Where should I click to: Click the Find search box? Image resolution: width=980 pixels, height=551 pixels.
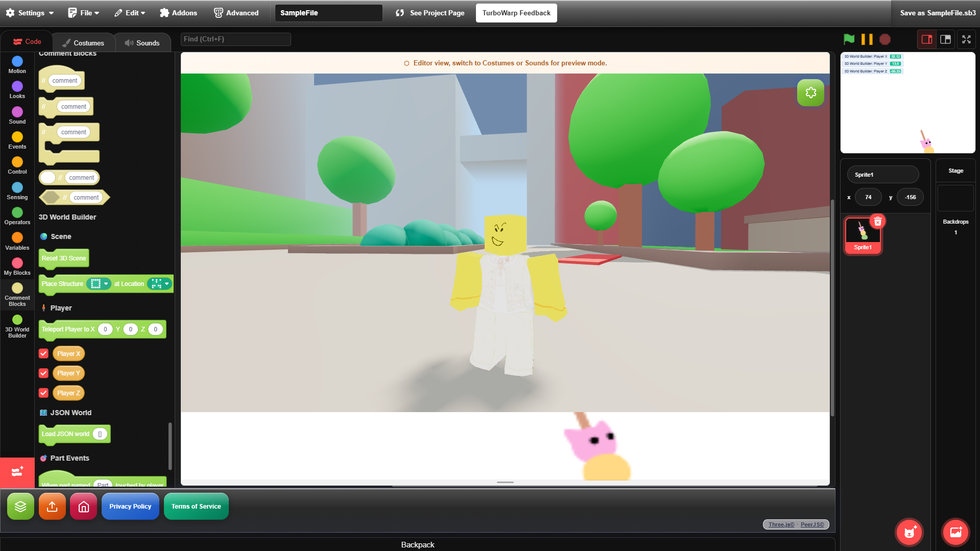235,39
